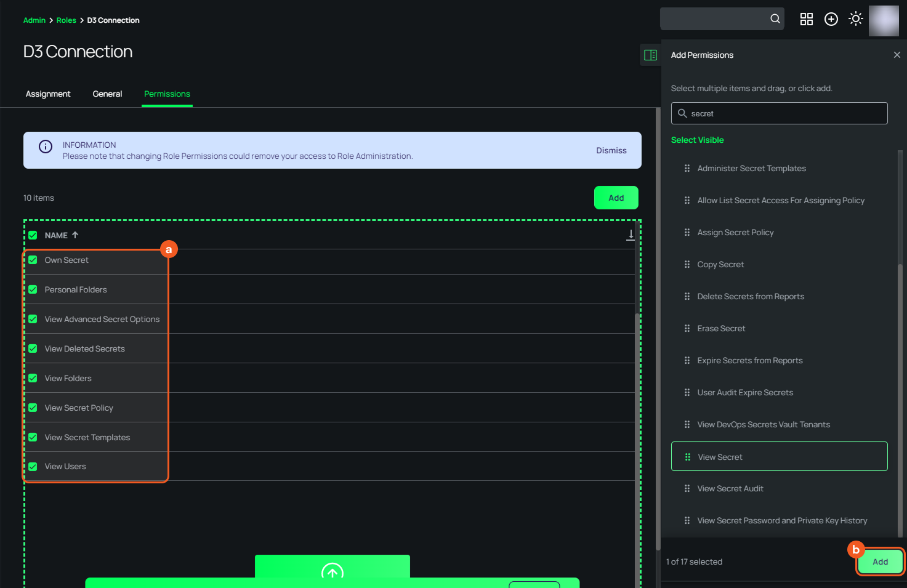This screenshot has width=907, height=588.
Task: Click the upload arrow icon at bottom
Action: pyautogui.click(x=333, y=571)
